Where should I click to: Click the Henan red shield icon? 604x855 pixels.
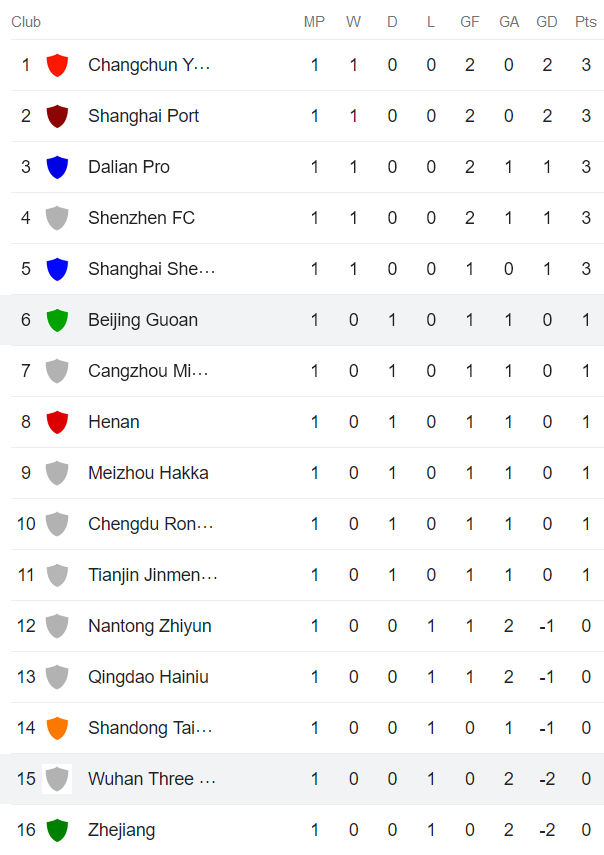tap(57, 422)
